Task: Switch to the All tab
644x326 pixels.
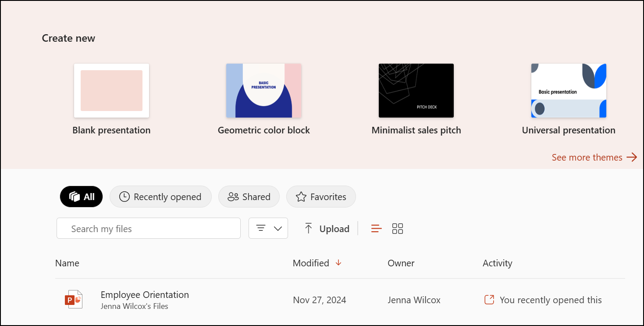Action: click(81, 197)
